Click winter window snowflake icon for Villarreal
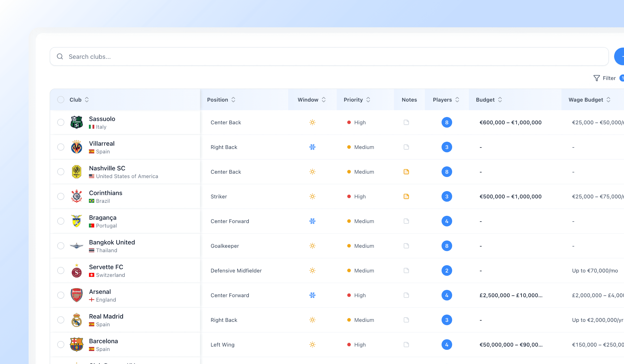624x364 pixels. click(x=312, y=147)
